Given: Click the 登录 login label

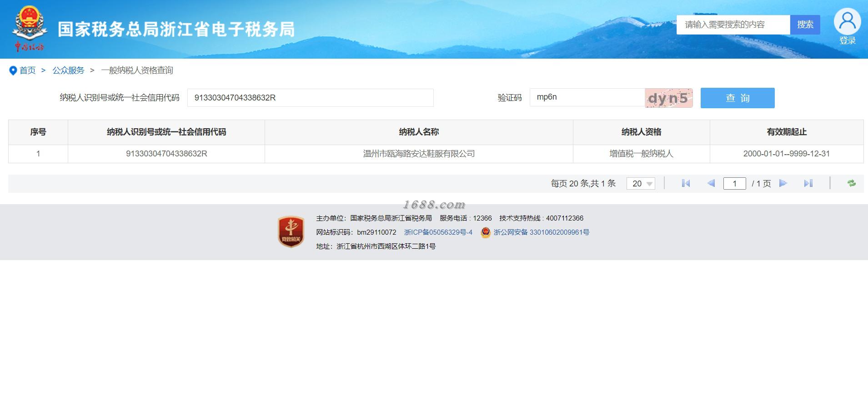Looking at the screenshot, I should coord(847,40).
